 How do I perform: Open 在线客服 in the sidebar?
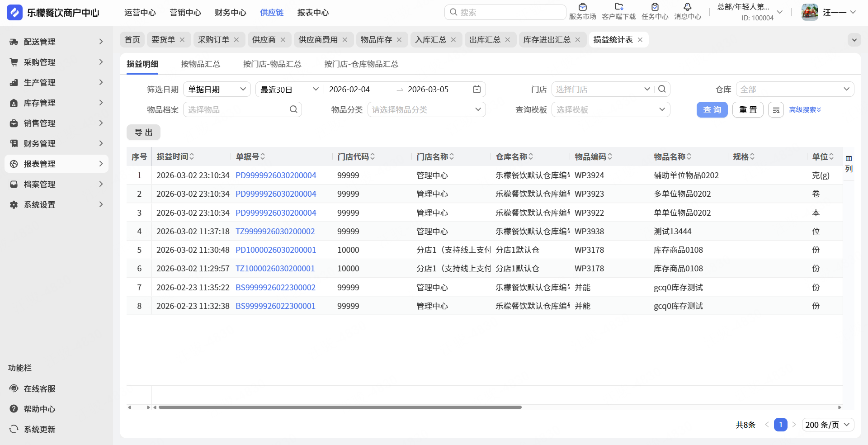[39, 389]
